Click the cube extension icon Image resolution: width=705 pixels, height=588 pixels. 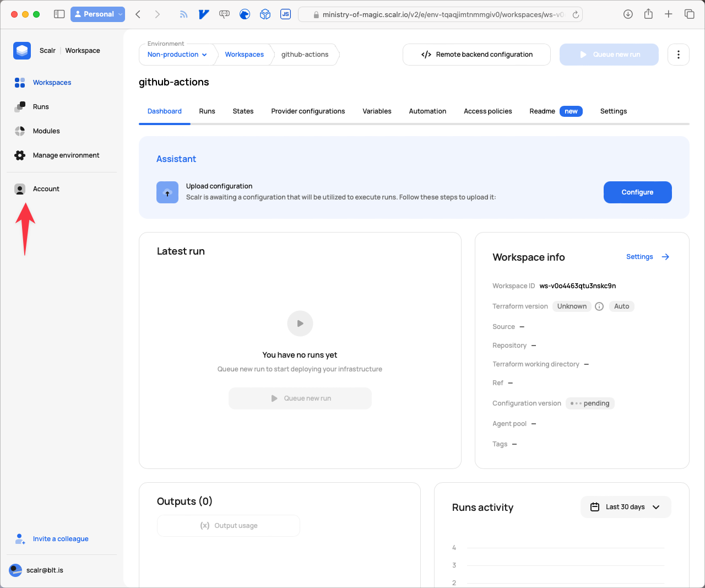pyautogui.click(x=265, y=14)
